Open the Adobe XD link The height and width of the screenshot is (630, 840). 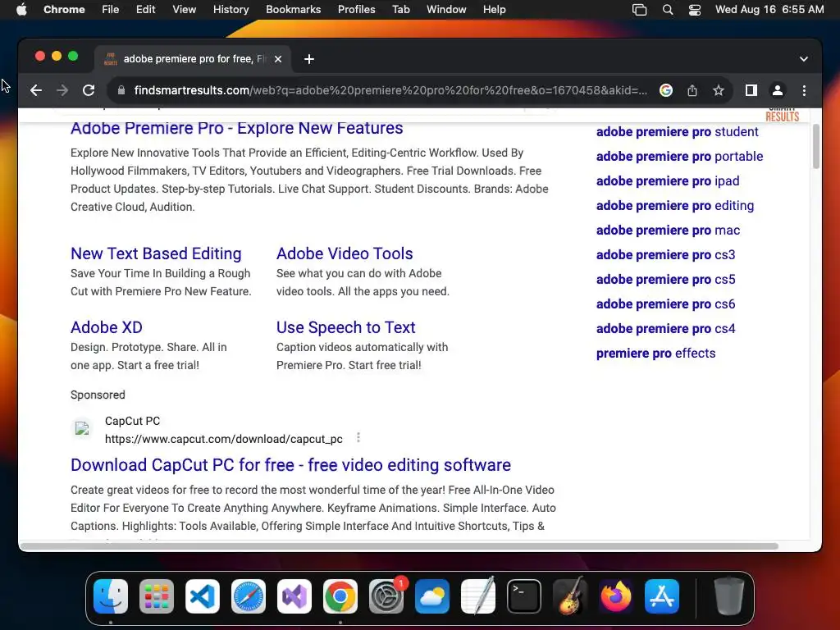click(x=107, y=327)
